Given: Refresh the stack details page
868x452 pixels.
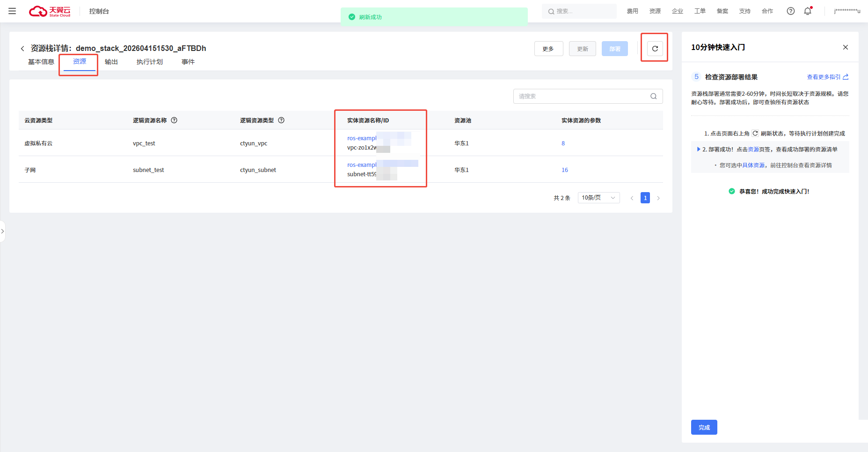Looking at the screenshot, I should tap(655, 49).
